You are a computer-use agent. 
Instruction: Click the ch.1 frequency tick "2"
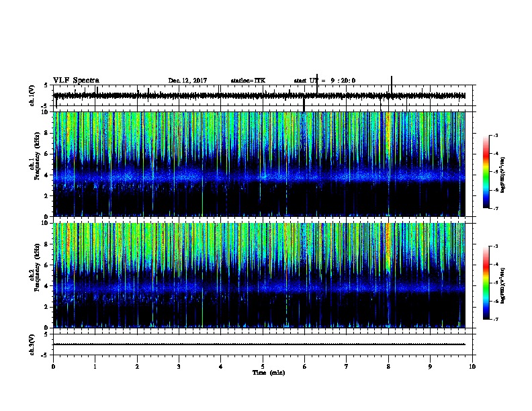point(47,195)
